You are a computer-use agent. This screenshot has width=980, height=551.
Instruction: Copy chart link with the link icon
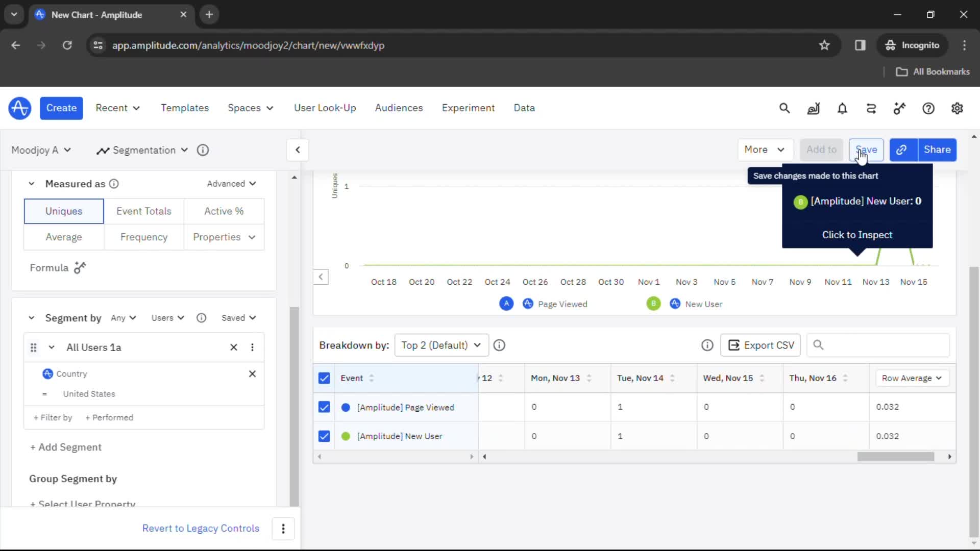[x=903, y=150]
